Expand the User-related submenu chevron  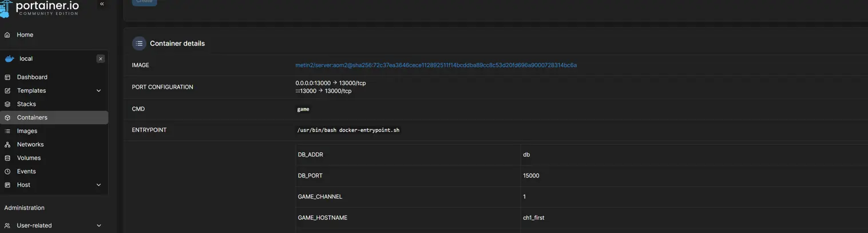[98, 226]
